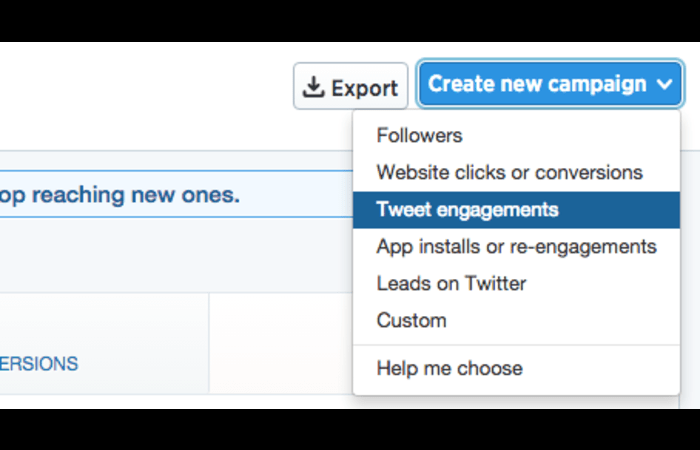
Task: Click the empty gray area below the banner
Action: (176, 254)
